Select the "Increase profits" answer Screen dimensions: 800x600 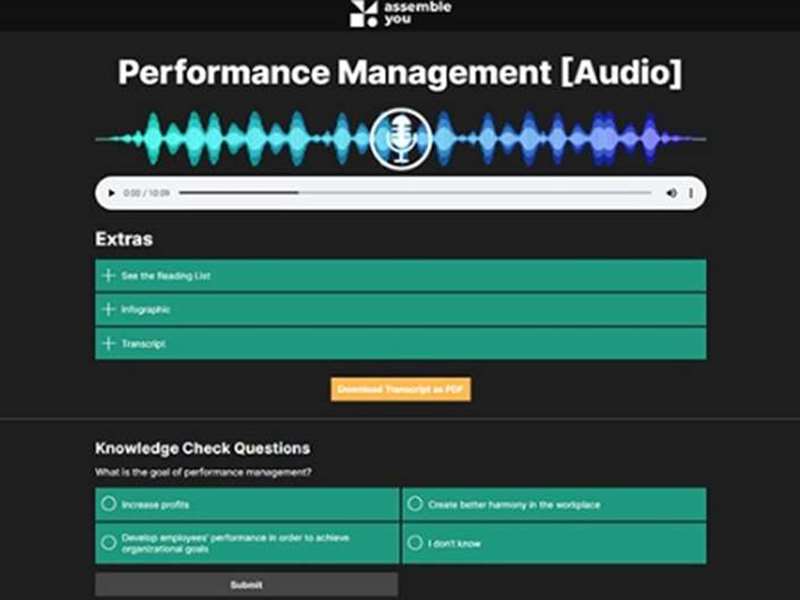pos(109,505)
